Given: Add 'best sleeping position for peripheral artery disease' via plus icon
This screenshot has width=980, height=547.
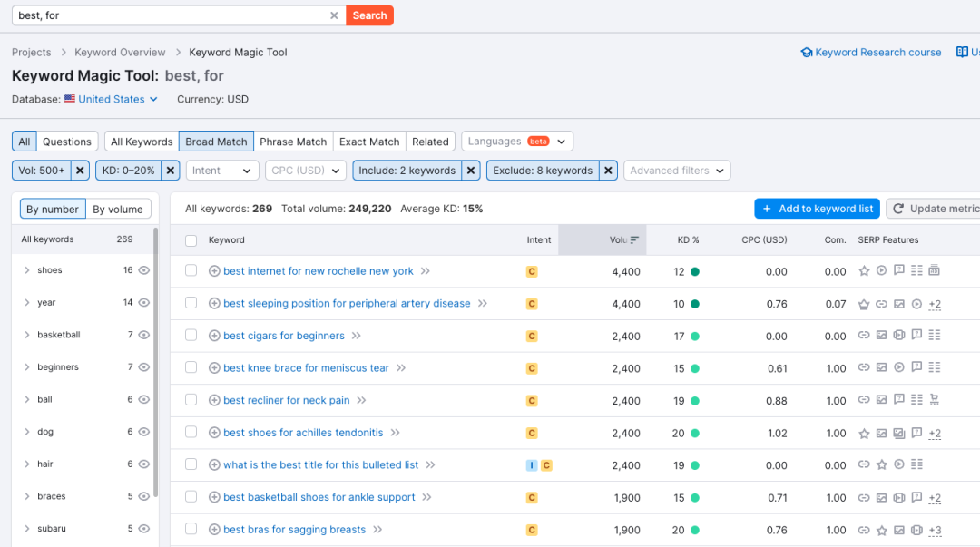Looking at the screenshot, I should click(214, 304).
